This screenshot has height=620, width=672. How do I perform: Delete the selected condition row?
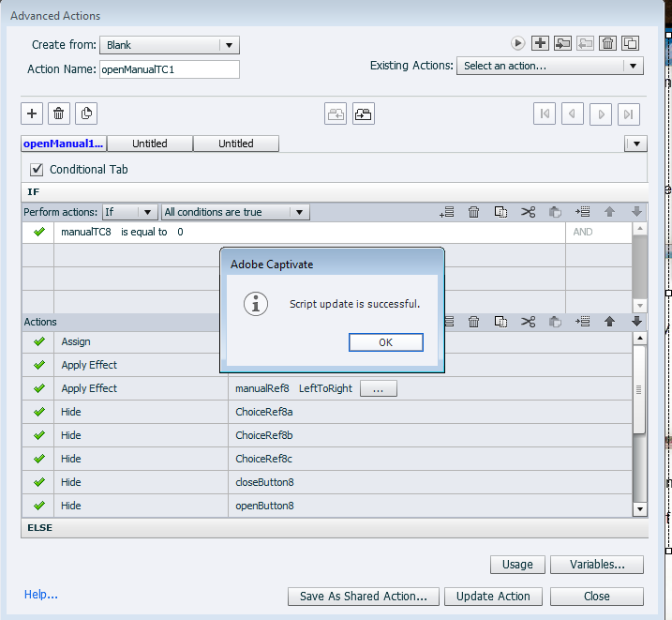pos(474,212)
